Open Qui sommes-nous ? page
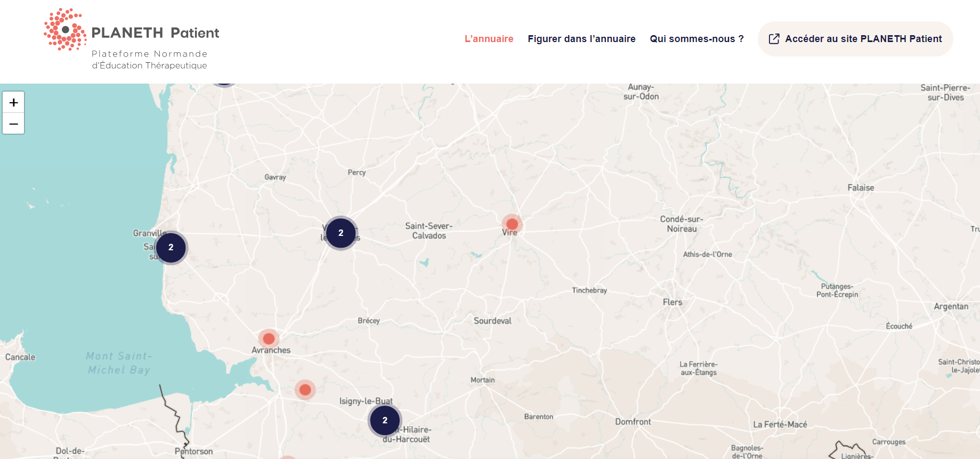 [696, 39]
